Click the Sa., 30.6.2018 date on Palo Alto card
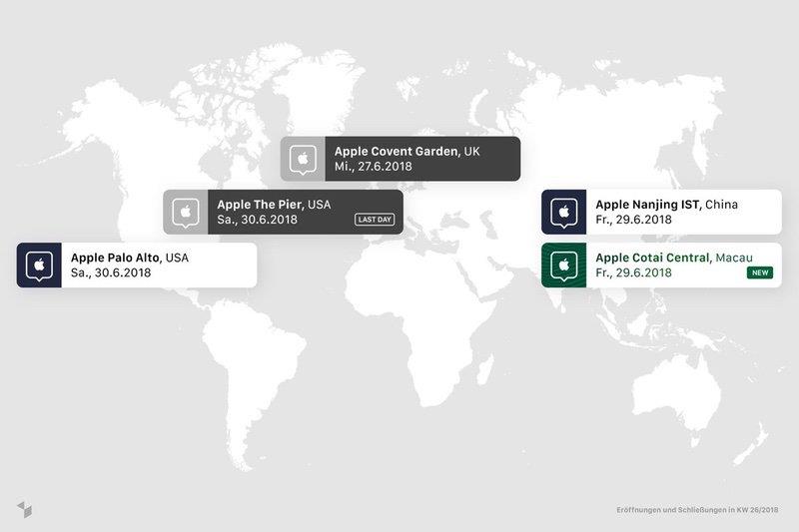Screen dimensions: 799x532 coord(110,272)
